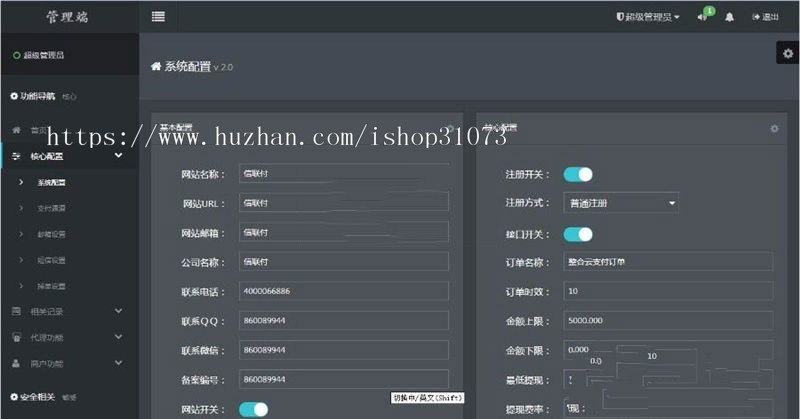The width and height of the screenshot is (800, 419).
Task: Click the 网站名称 input field
Action: 344,174
